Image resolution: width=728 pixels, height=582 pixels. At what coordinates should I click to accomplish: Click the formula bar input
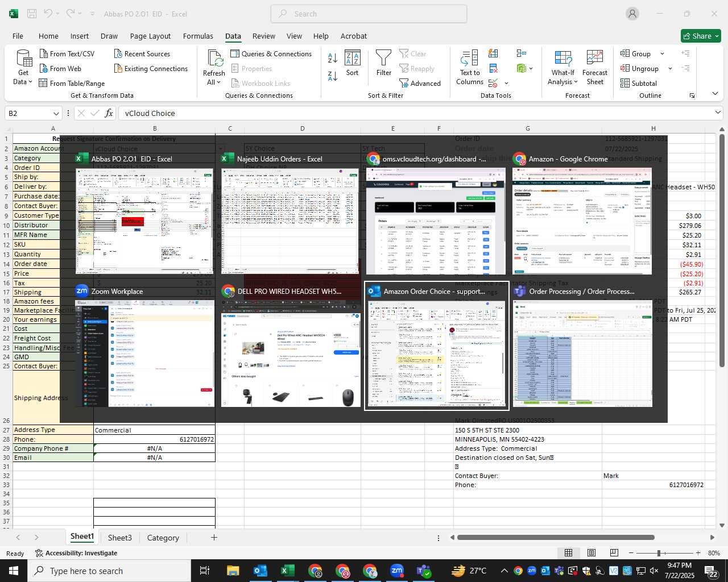pyautogui.click(x=415, y=113)
